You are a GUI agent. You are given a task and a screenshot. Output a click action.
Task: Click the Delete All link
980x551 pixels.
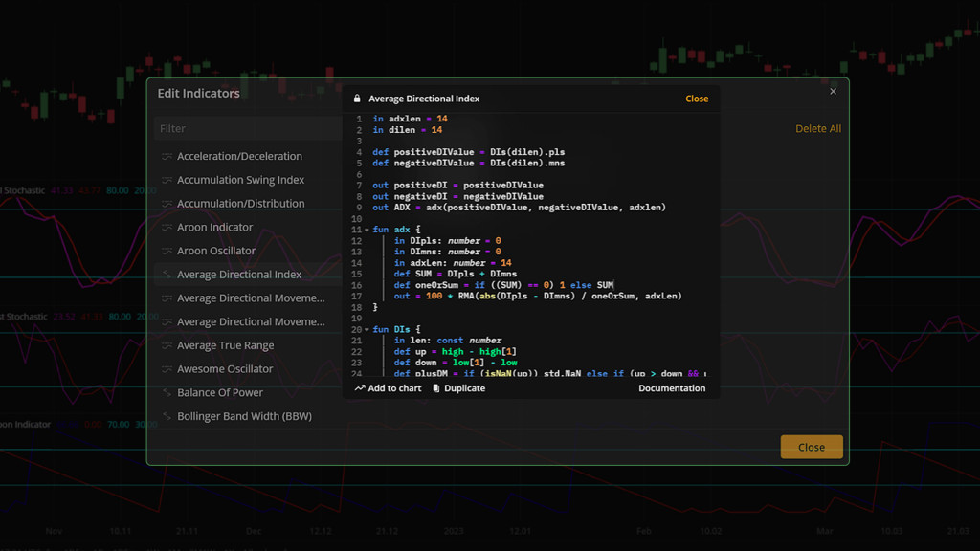817,129
